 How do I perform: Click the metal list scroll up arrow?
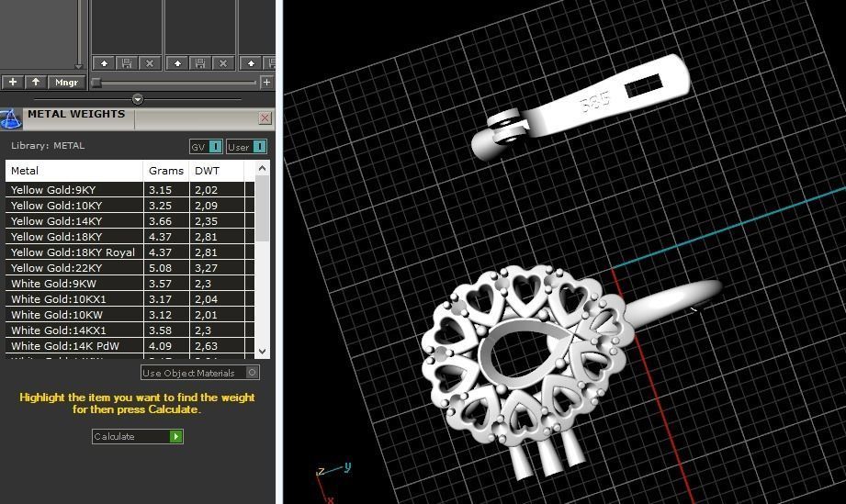click(x=262, y=168)
